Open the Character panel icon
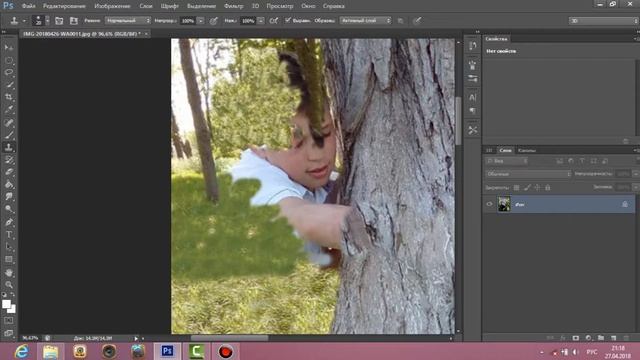The height and width of the screenshot is (360, 640). pyautogui.click(x=473, y=97)
